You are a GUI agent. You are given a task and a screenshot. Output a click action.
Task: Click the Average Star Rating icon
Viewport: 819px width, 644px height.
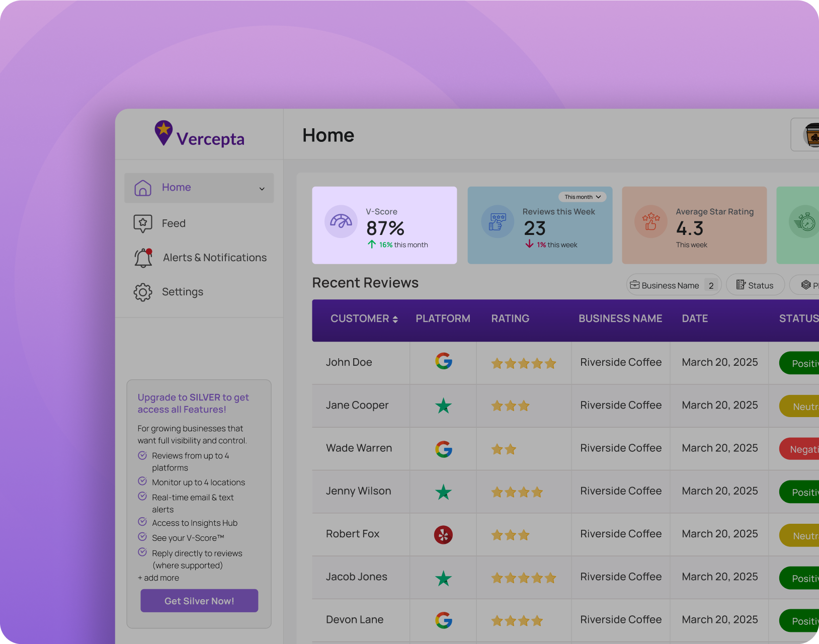tap(651, 221)
